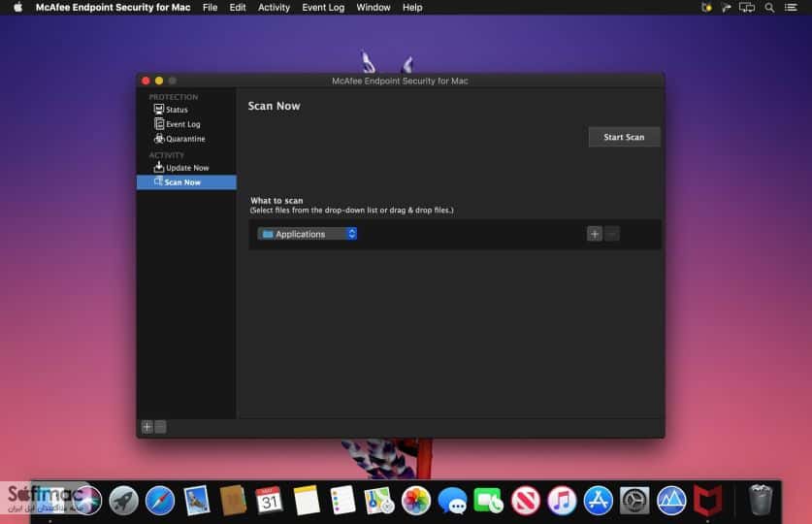The height and width of the screenshot is (524, 812).
Task: Open the Window menu
Action: (374, 7)
